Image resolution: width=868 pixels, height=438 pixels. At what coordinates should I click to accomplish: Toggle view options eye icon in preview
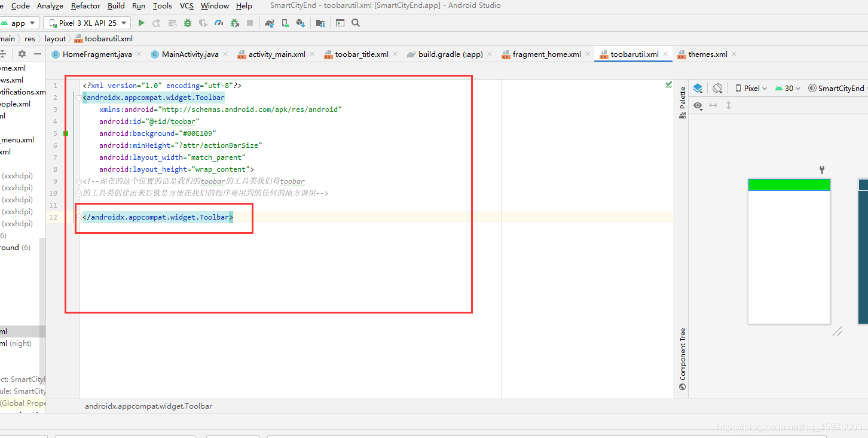point(698,105)
